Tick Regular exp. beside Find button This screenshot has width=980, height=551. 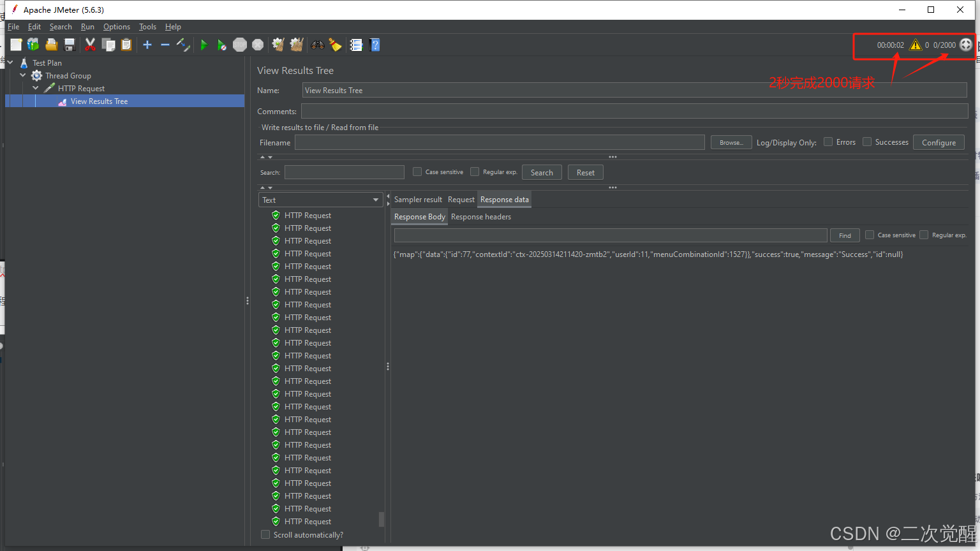coord(924,235)
